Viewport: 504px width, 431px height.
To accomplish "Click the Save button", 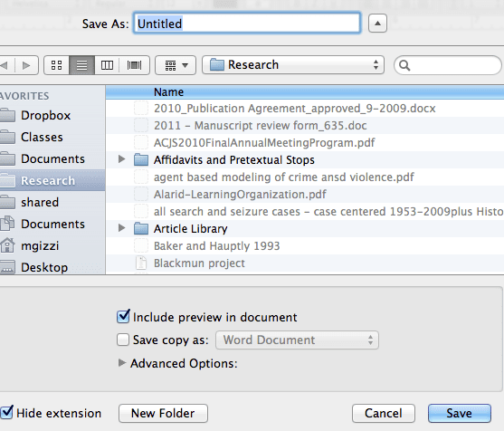I will coord(460,413).
